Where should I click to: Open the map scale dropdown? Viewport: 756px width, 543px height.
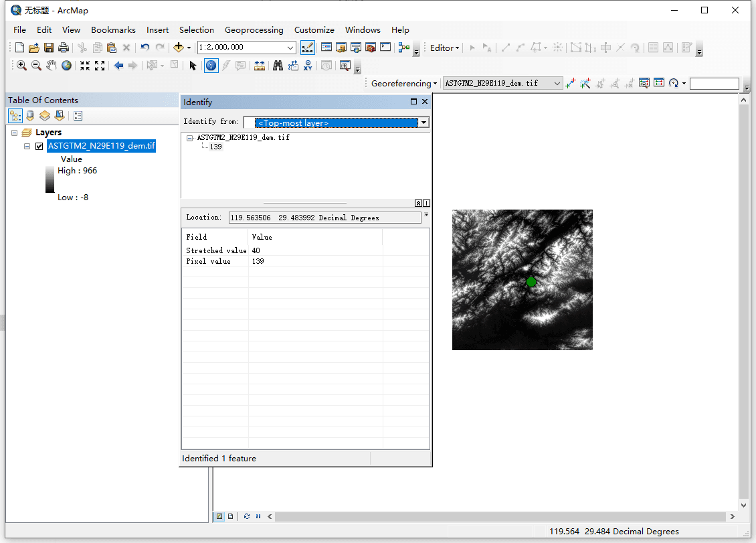click(x=290, y=48)
